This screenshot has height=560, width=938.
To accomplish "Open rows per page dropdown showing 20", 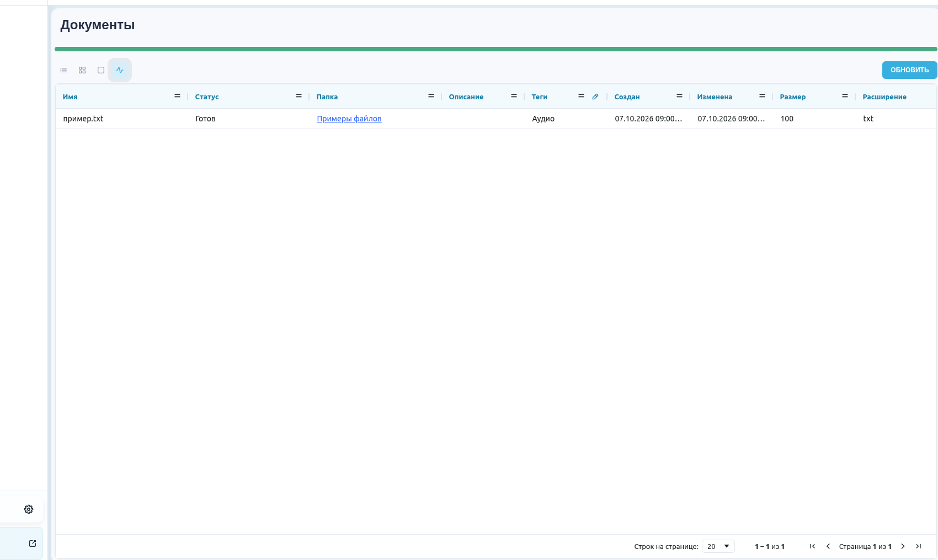I will click(x=718, y=546).
